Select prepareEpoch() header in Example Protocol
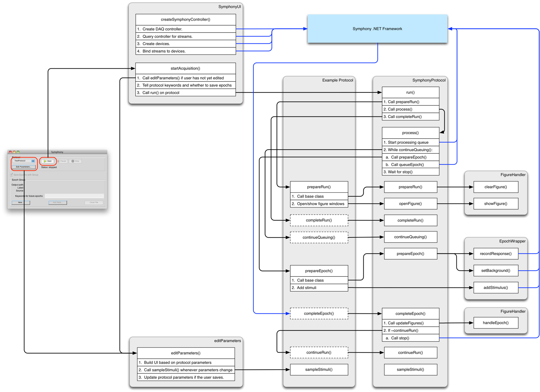Image resolution: width=540 pixels, height=392 pixels. 319,271
